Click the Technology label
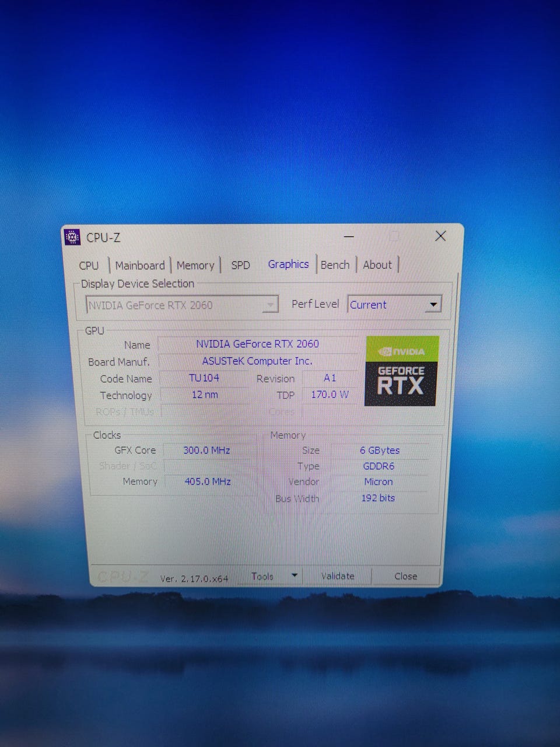The width and height of the screenshot is (560, 747). pyautogui.click(x=126, y=395)
